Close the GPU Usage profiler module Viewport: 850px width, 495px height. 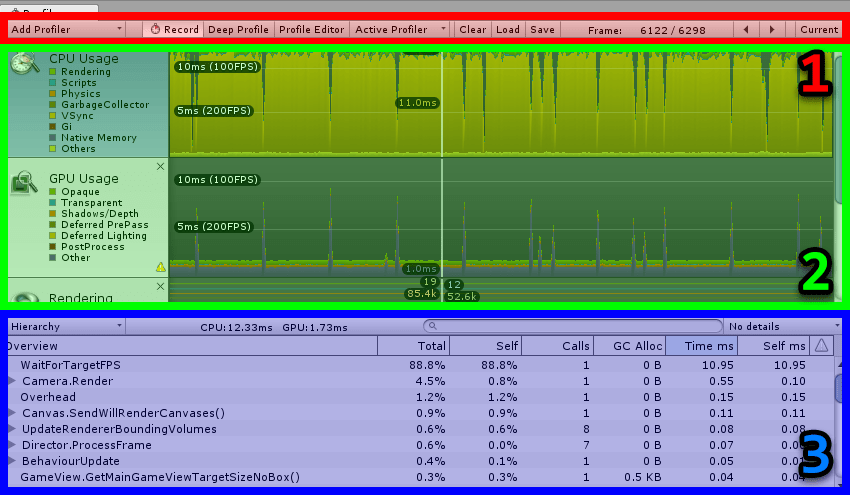click(160, 167)
